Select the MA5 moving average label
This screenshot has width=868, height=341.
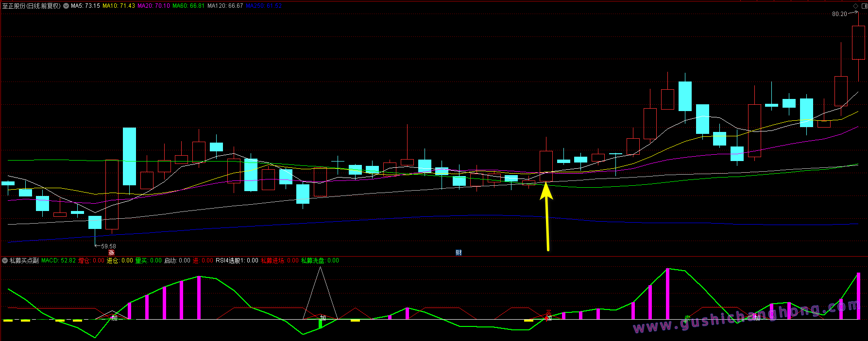85,6
